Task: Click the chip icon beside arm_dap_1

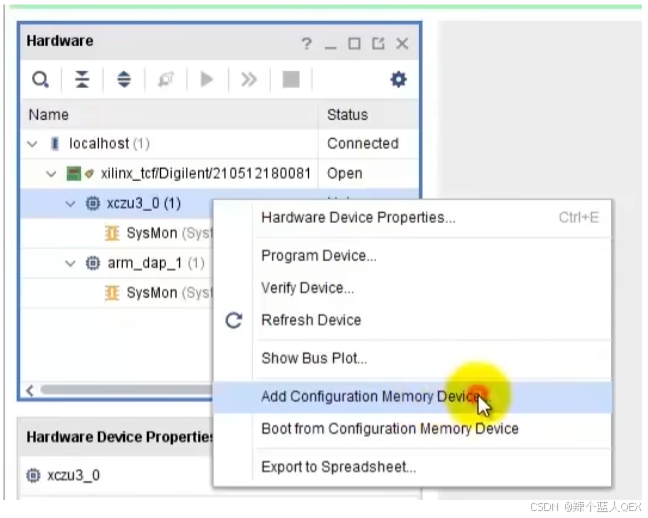Action: (93, 263)
